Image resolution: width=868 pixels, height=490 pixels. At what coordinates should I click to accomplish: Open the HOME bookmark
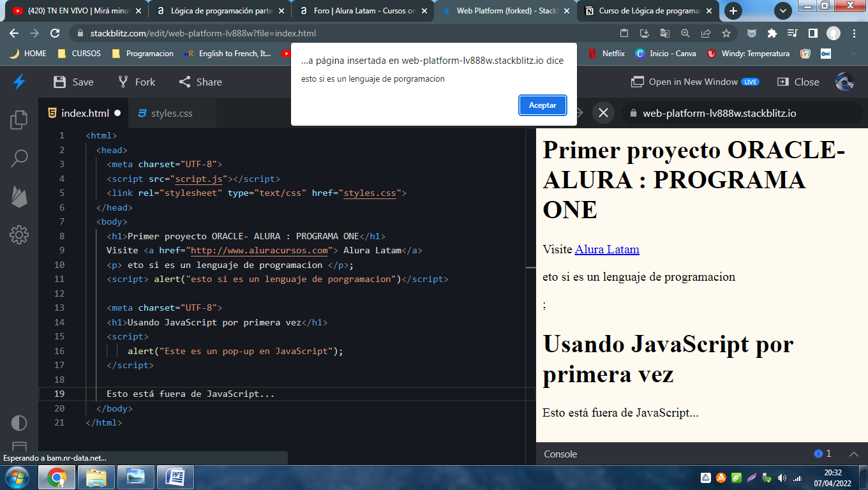27,54
